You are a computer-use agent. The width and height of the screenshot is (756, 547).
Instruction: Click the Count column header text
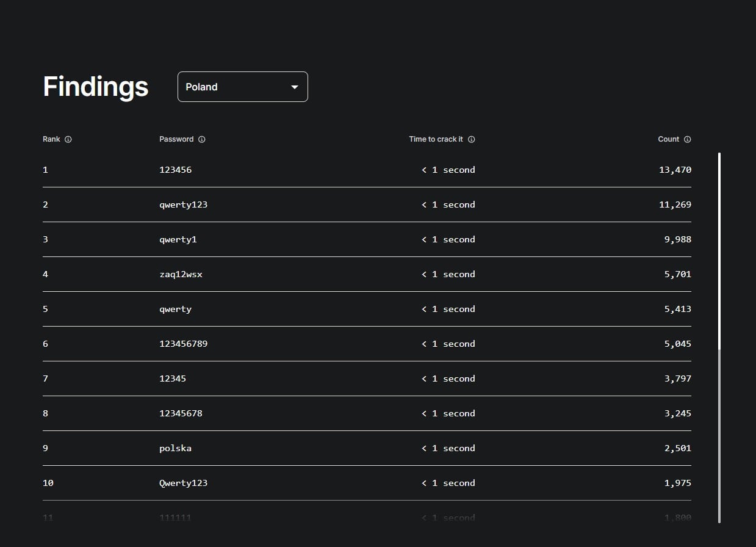(668, 139)
